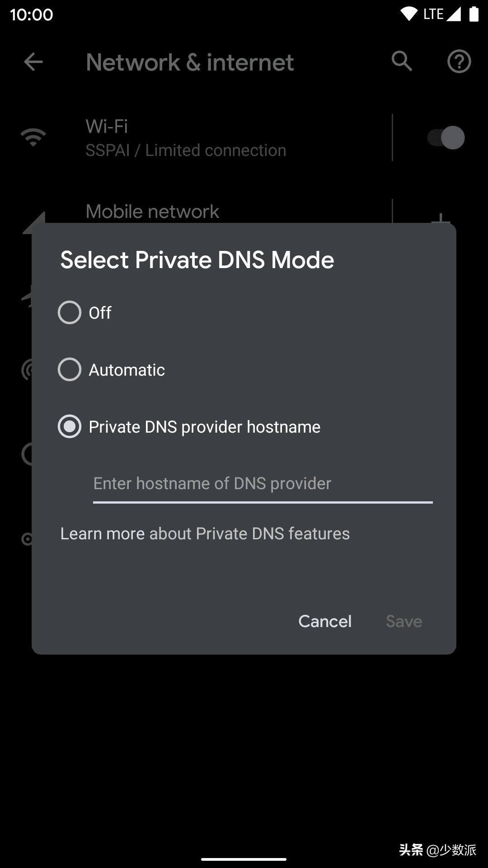Toggle the Wi-Fi switch

pyautogui.click(x=446, y=137)
